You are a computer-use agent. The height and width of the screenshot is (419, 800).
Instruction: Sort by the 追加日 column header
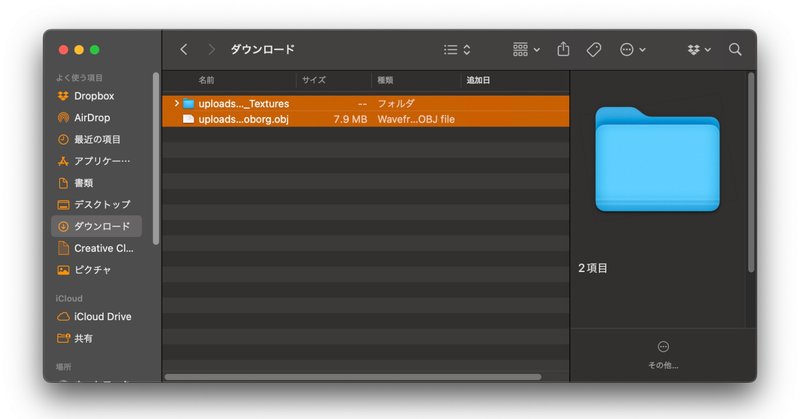(478, 80)
